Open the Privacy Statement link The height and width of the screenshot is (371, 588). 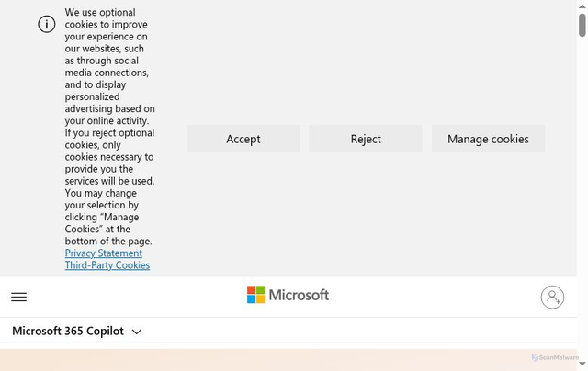tap(104, 253)
